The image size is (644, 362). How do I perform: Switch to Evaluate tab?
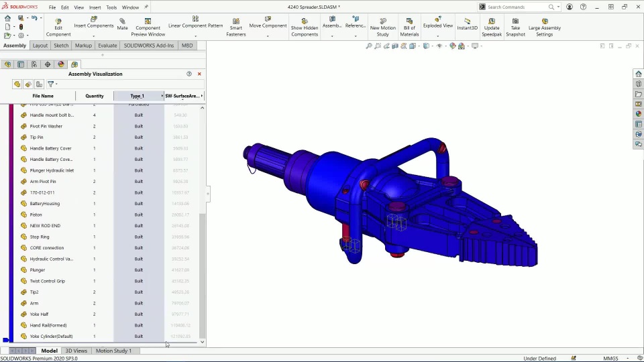click(107, 46)
